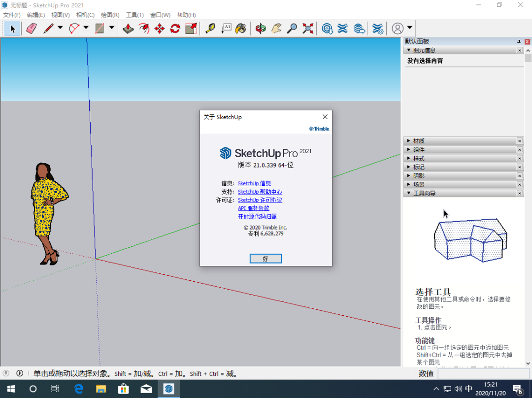Expand the 样式 panel

click(x=408, y=158)
